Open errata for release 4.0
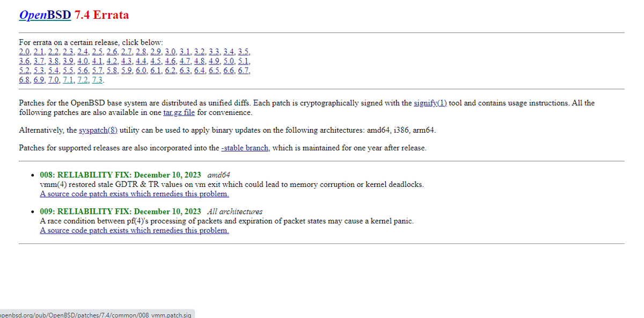This screenshot has height=318, width=644. [x=83, y=62]
